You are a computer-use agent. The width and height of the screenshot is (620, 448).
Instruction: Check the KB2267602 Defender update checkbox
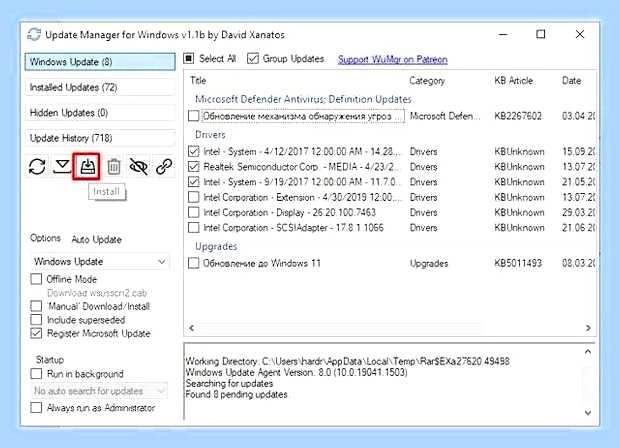pos(193,116)
